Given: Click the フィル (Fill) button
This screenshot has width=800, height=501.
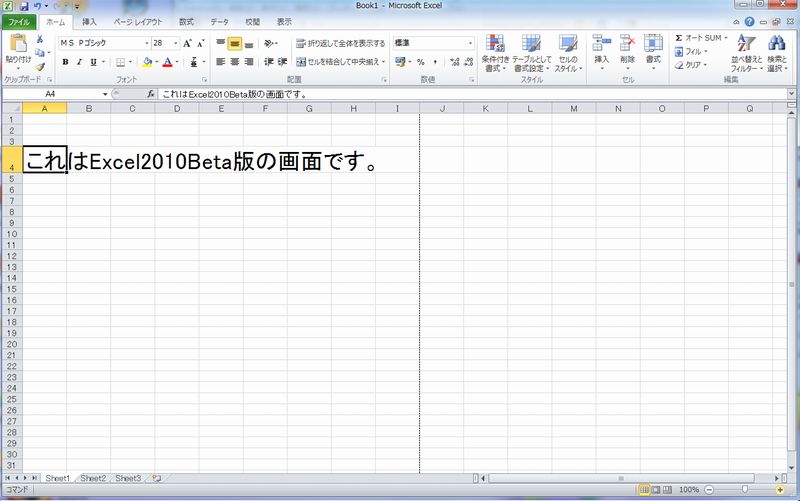Looking at the screenshot, I should [x=691, y=52].
